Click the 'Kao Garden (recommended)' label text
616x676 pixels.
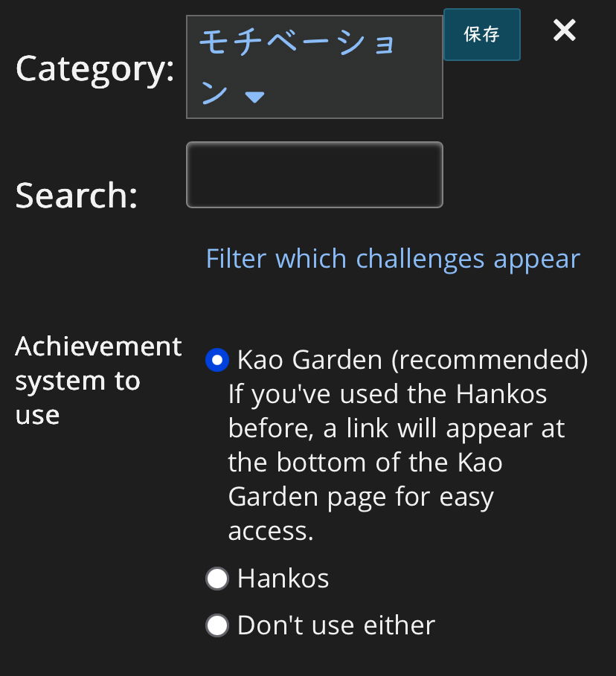click(412, 360)
